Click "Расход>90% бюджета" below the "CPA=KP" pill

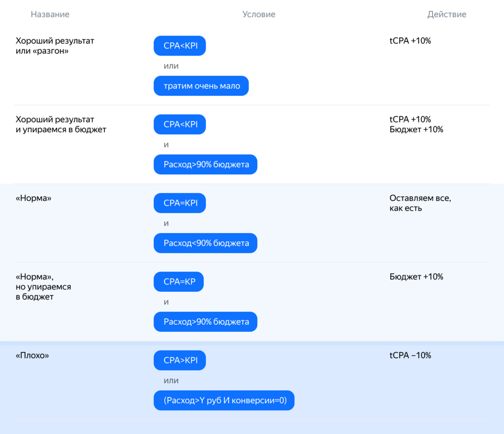(205, 322)
